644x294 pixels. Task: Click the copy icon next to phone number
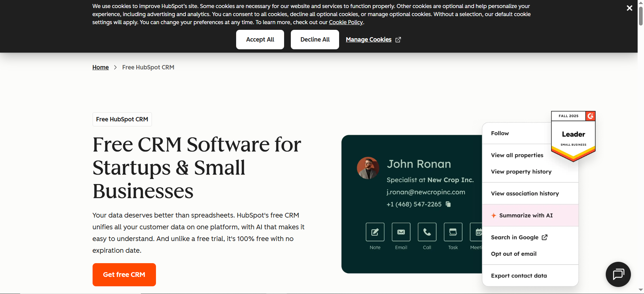[x=448, y=204]
